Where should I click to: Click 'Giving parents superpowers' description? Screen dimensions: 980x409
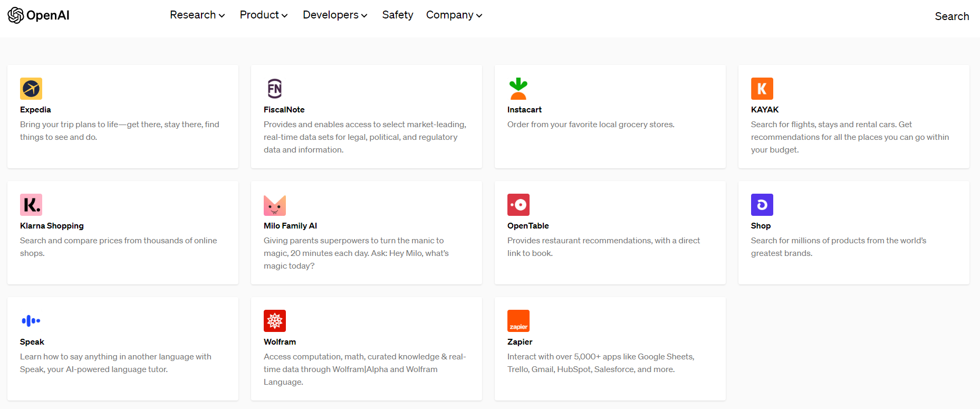coord(356,253)
